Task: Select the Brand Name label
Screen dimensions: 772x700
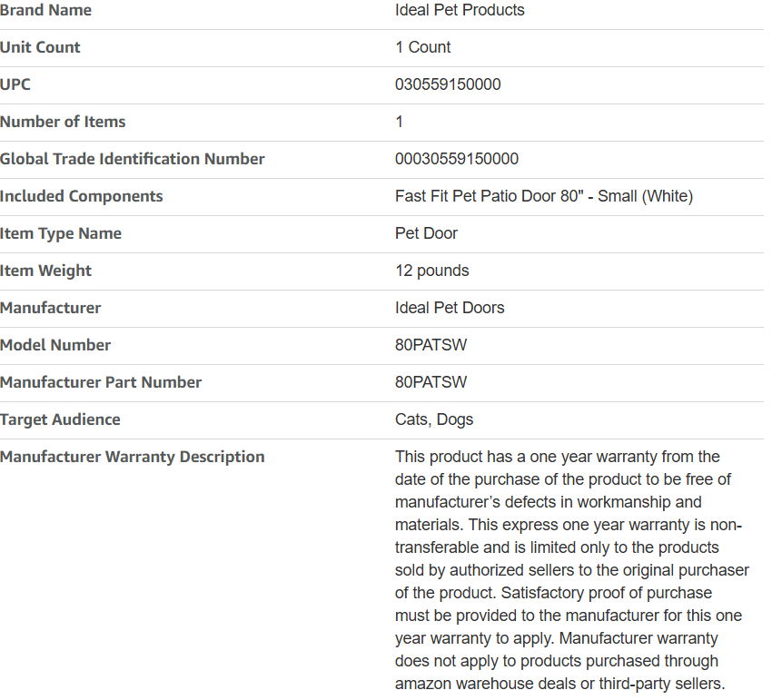Action: point(45,10)
